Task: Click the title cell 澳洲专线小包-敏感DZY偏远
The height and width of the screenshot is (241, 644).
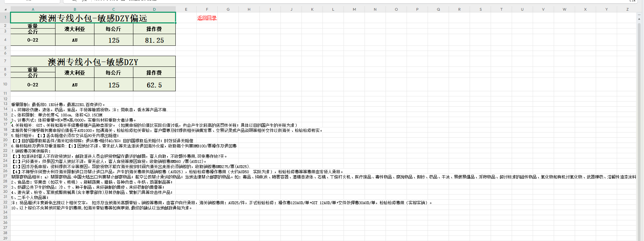Action: point(93,18)
